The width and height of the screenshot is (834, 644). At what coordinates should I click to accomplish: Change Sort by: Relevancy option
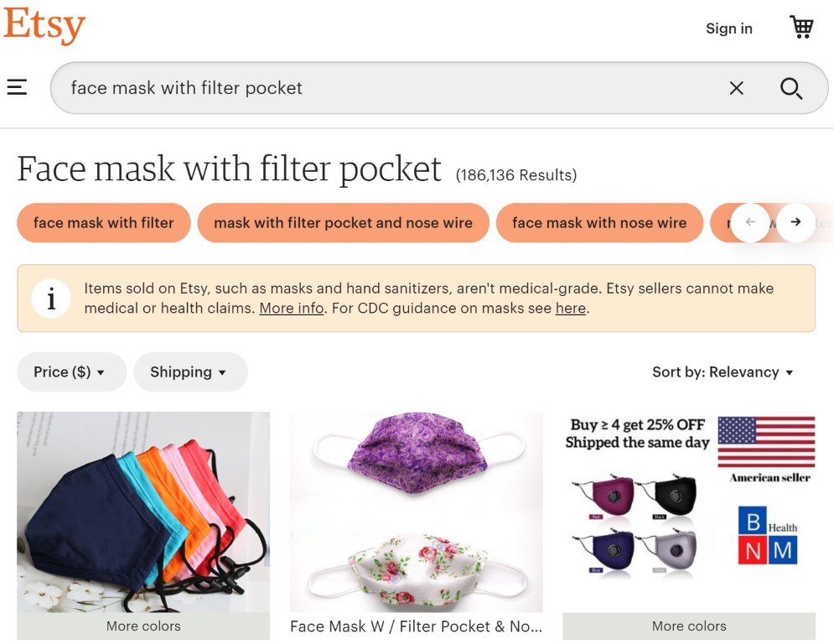coord(723,372)
